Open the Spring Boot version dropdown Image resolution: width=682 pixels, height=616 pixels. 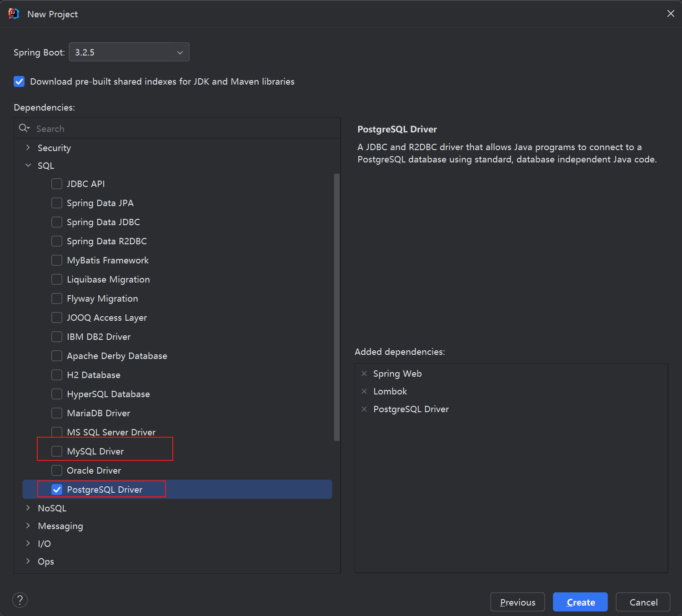pos(129,52)
